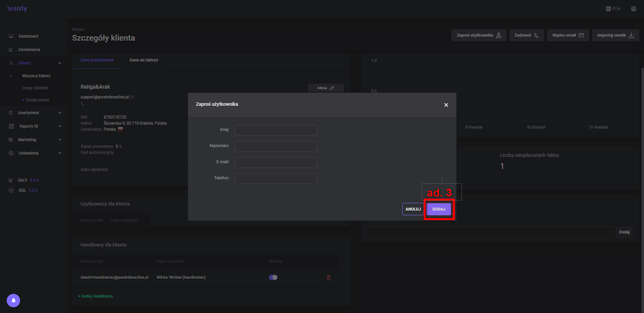Click Importuj cennik download button

pyautogui.click(x=615, y=35)
